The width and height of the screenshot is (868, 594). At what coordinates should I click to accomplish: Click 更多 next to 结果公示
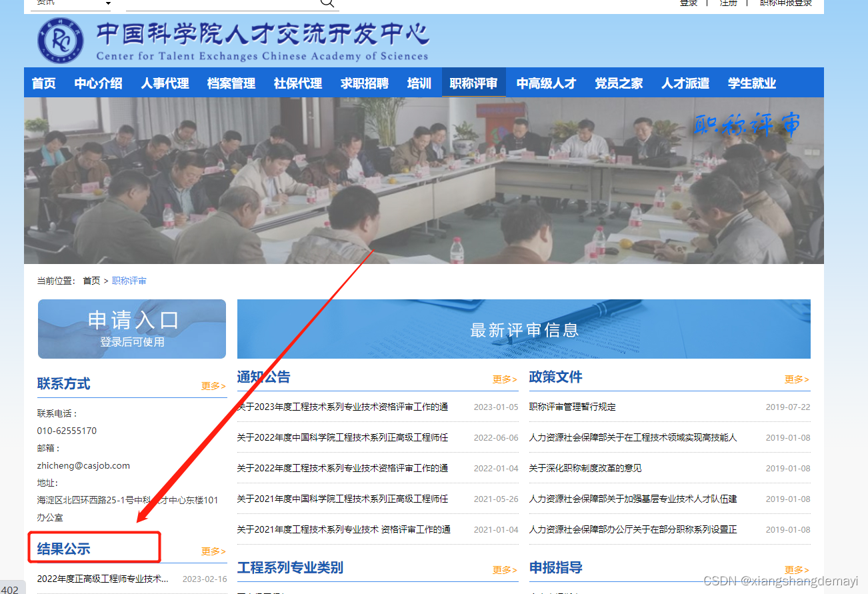click(213, 551)
